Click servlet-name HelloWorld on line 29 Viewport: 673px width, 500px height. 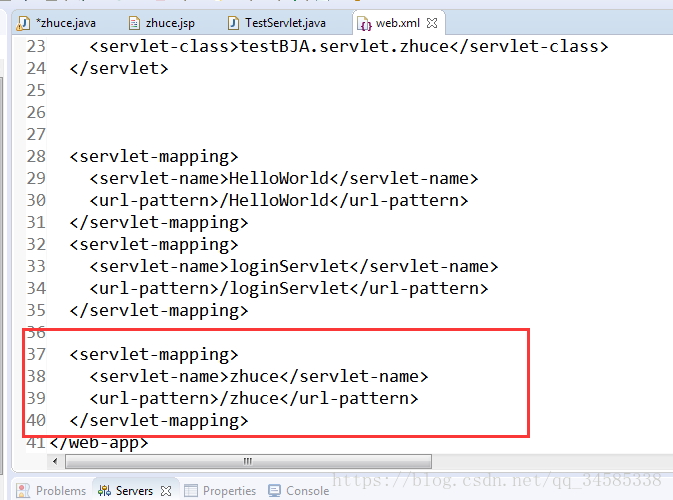[x=284, y=178]
